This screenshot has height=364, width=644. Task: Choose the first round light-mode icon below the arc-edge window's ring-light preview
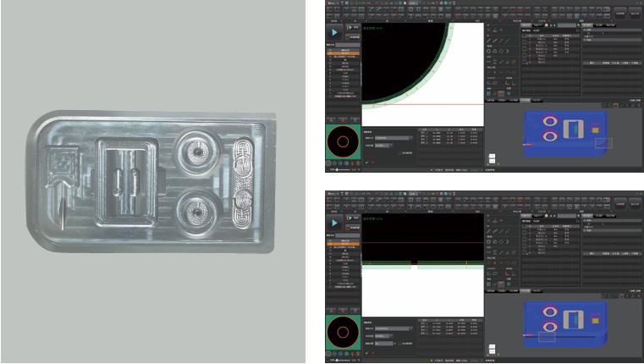pos(328,163)
